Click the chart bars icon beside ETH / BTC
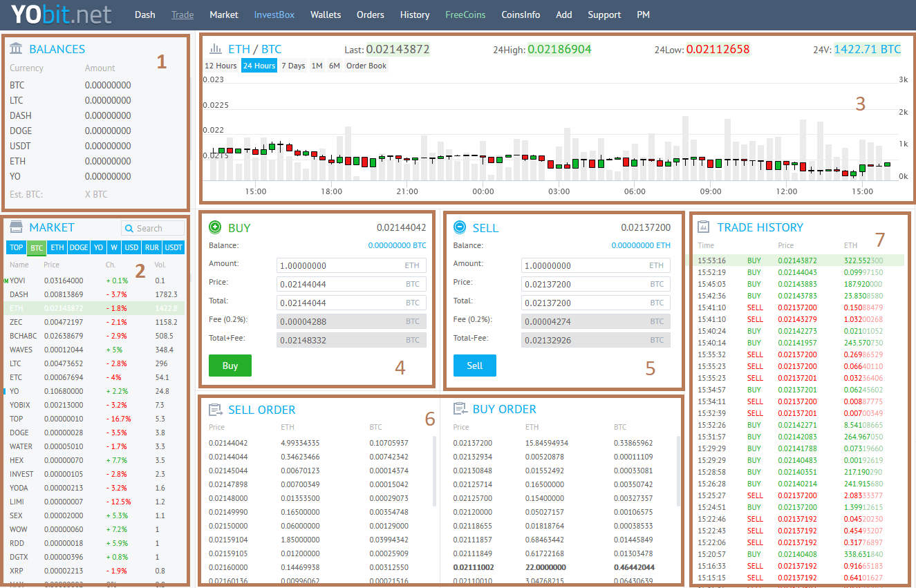 [x=216, y=49]
